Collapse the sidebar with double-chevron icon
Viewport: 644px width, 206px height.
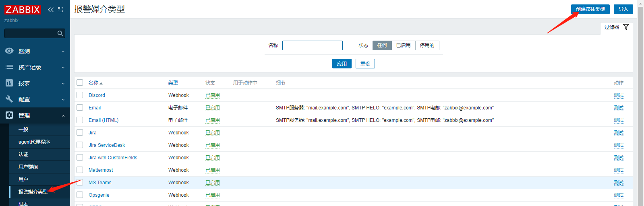point(51,10)
